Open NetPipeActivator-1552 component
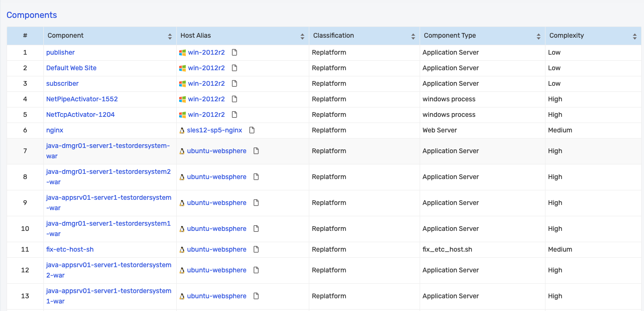The image size is (644, 311). click(x=82, y=99)
